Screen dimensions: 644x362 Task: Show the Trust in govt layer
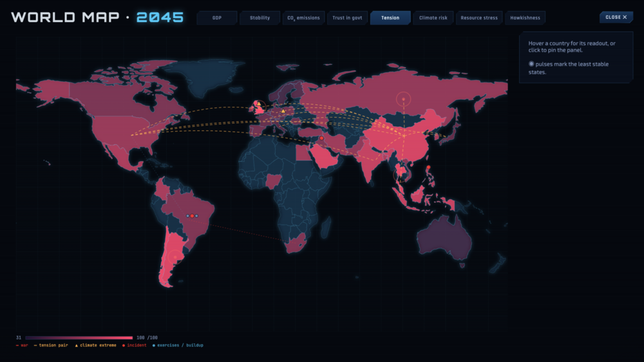(x=347, y=17)
